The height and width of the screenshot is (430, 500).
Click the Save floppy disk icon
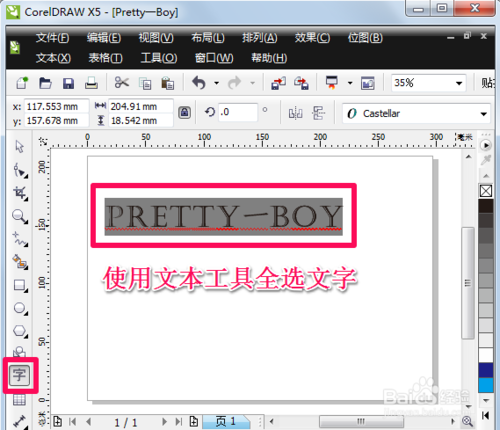point(68,83)
